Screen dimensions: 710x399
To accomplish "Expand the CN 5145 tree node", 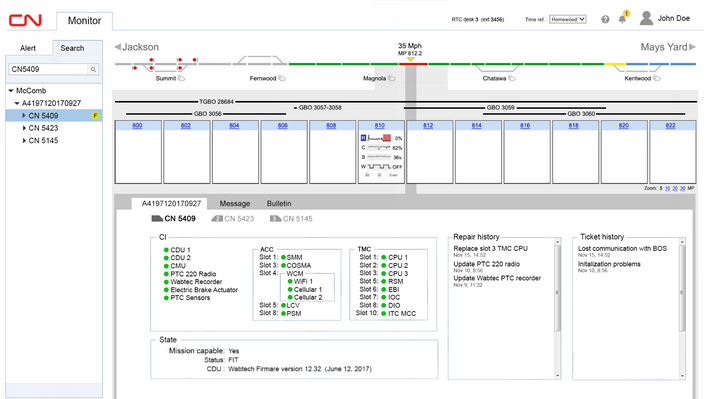I will coord(24,140).
